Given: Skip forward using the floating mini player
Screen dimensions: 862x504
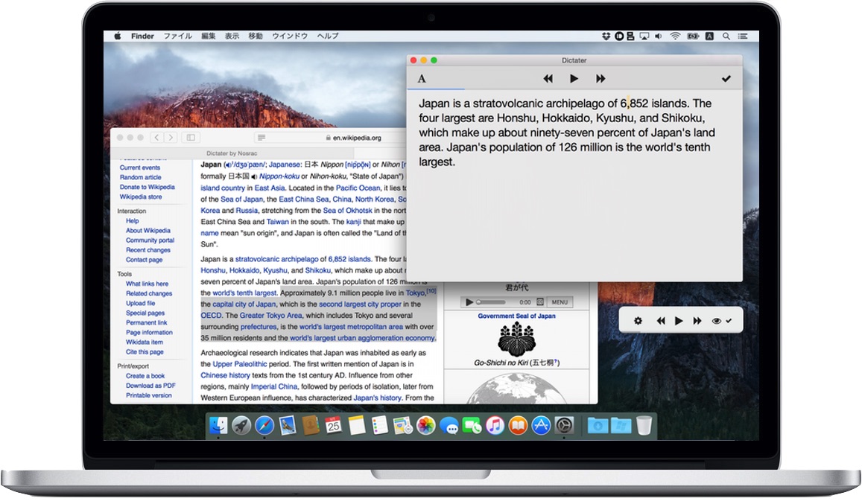Looking at the screenshot, I should coord(697,320).
